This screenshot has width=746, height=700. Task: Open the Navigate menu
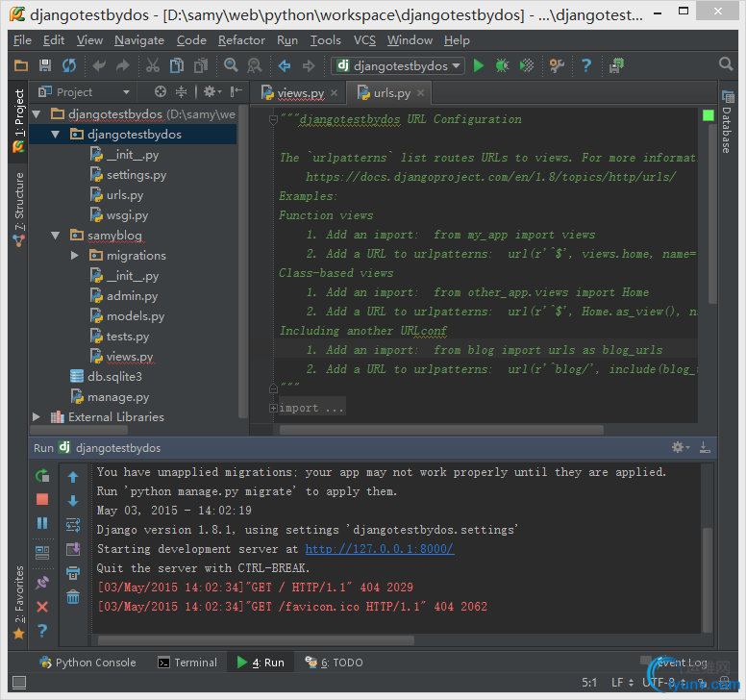point(139,40)
